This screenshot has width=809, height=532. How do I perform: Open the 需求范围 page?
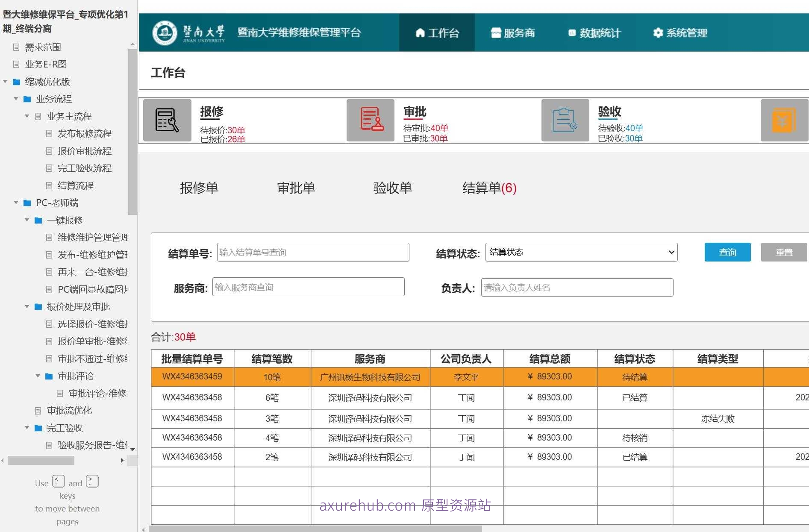coord(43,47)
